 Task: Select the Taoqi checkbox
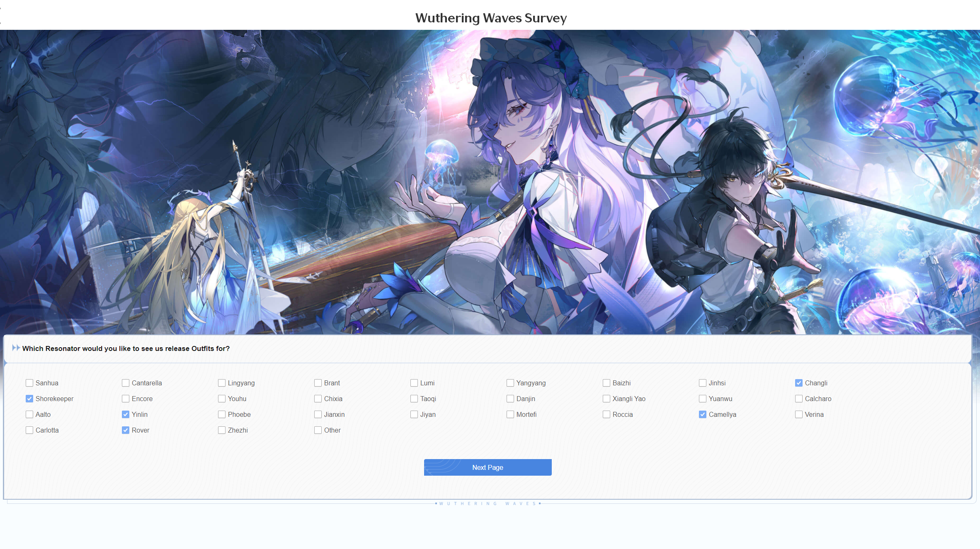[x=414, y=399]
